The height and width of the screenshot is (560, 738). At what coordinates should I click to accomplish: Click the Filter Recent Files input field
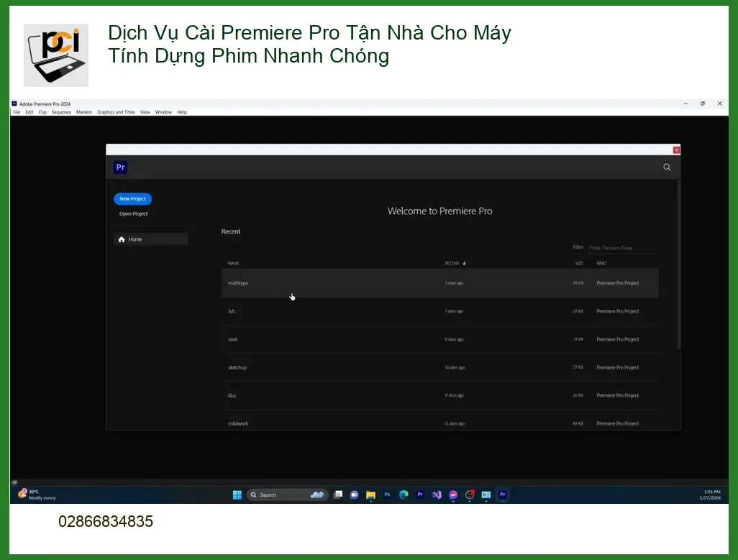pyautogui.click(x=623, y=248)
